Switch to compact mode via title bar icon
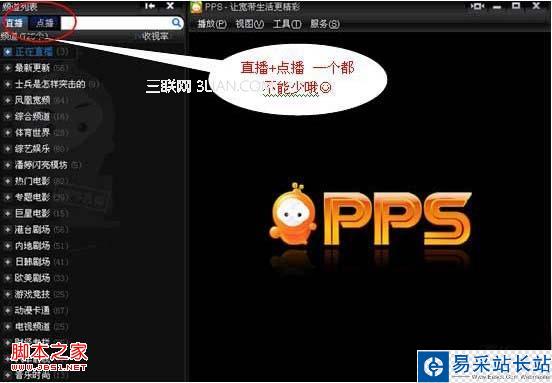Image resolution: width=552 pixels, height=383 pixels. pos(477,6)
